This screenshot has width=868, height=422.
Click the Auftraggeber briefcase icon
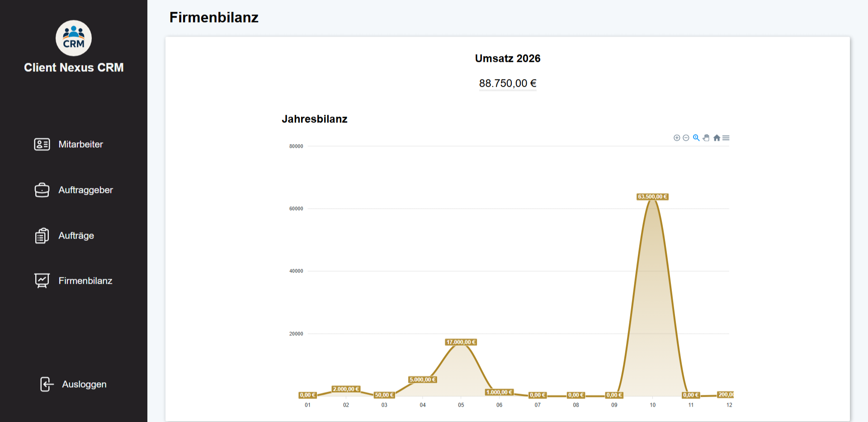(x=42, y=190)
